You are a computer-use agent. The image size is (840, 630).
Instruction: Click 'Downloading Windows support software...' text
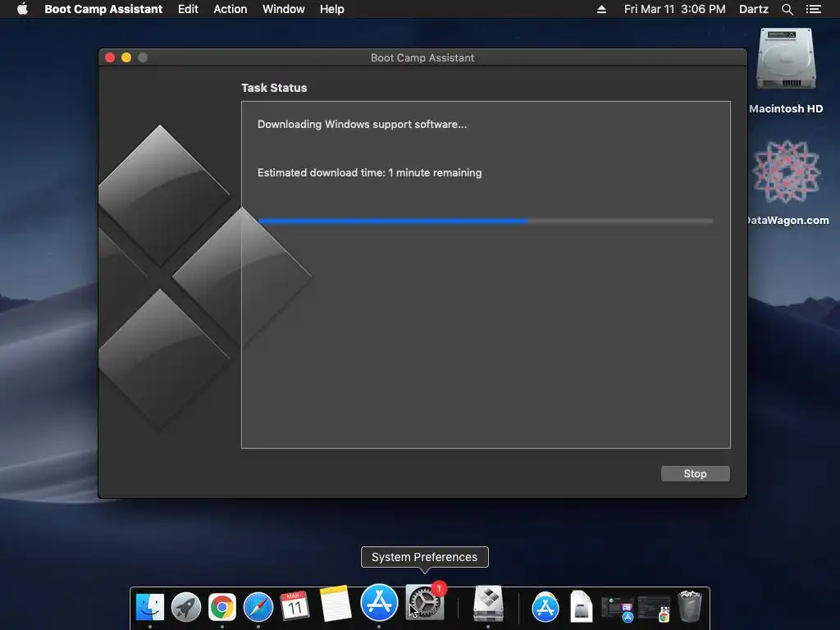[x=362, y=125]
